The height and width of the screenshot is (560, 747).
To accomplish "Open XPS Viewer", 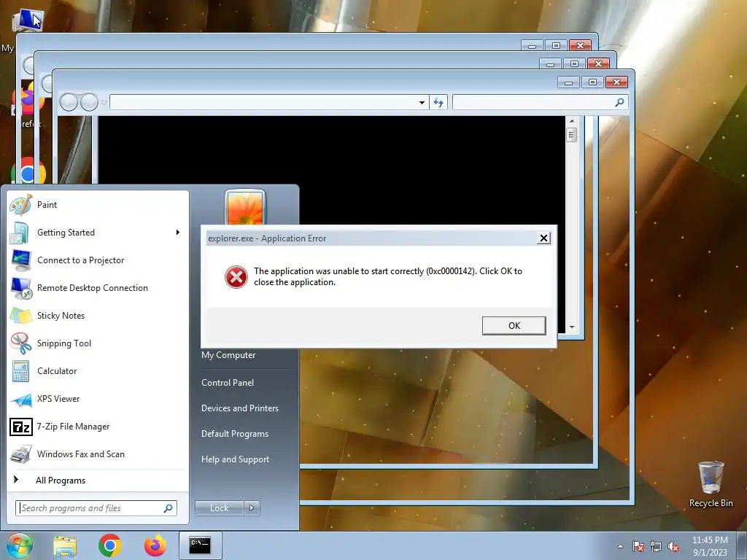I will click(98, 399).
